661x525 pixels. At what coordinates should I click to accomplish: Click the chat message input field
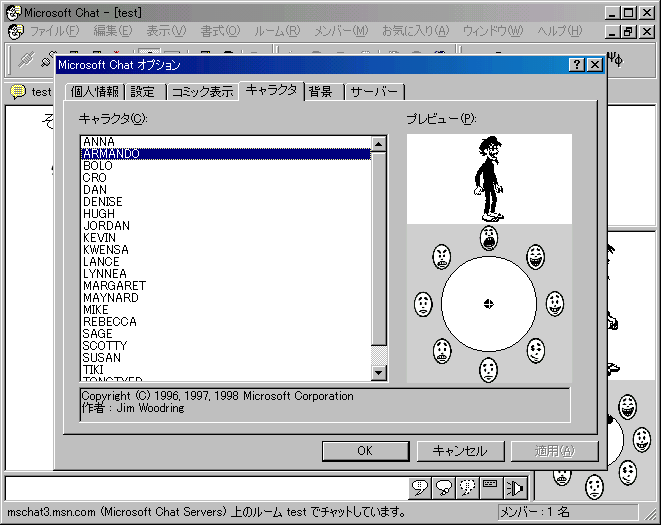(206, 489)
